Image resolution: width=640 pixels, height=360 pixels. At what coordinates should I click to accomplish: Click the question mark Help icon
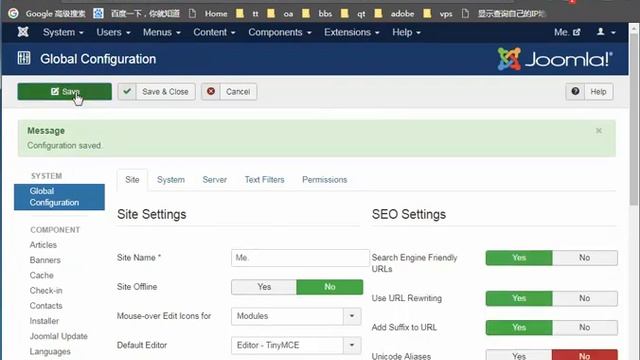575,91
